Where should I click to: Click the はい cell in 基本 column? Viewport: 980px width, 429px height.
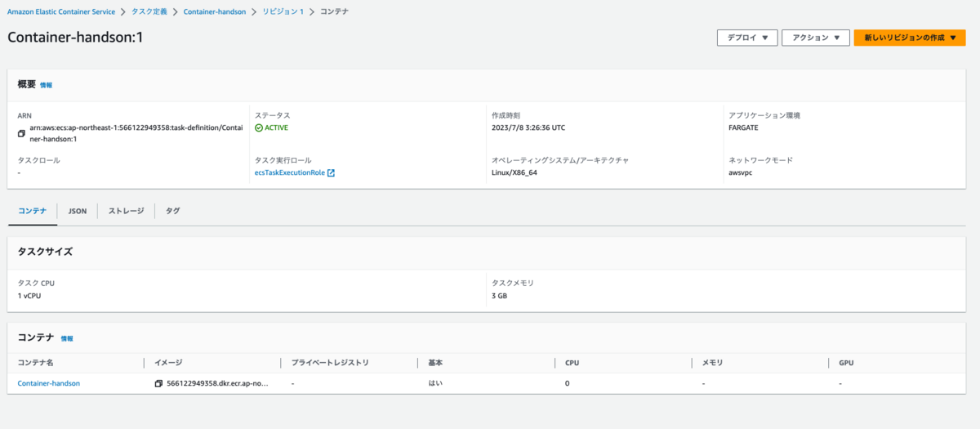(x=435, y=383)
